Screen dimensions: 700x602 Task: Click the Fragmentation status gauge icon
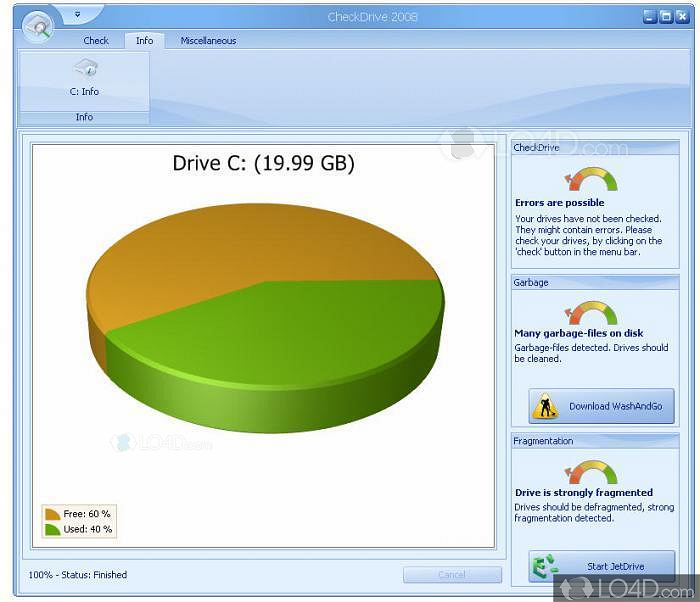click(x=591, y=472)
